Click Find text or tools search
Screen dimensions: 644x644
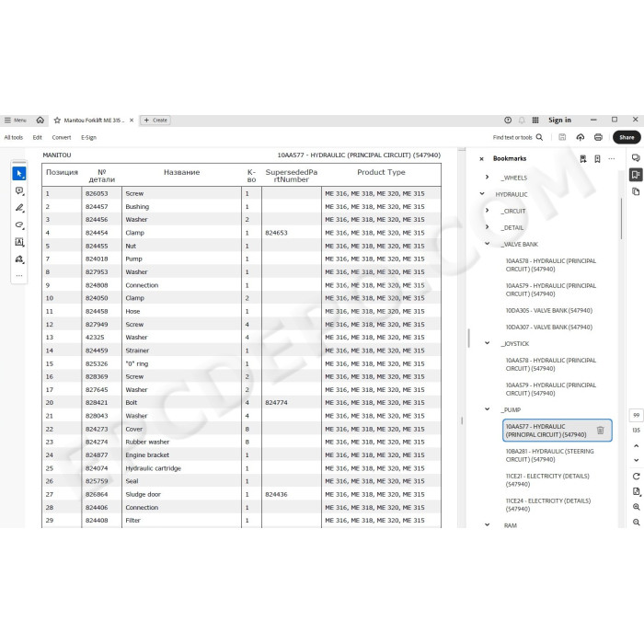[517, 138]
